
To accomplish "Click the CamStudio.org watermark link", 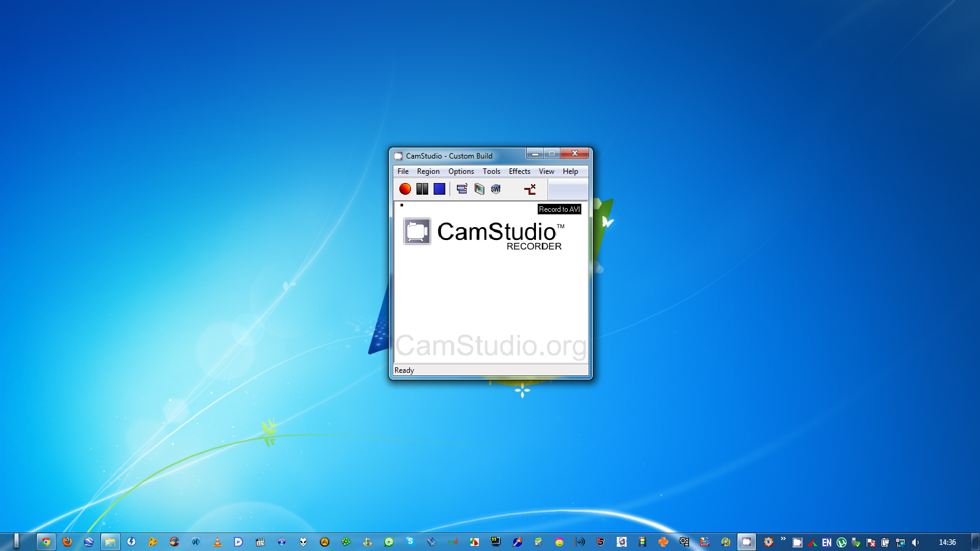I will coord(491,346).
